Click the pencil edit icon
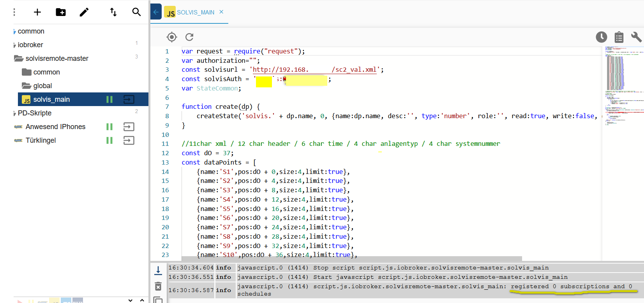Screen dimensions: 644x303 click(x=84, y=12)
